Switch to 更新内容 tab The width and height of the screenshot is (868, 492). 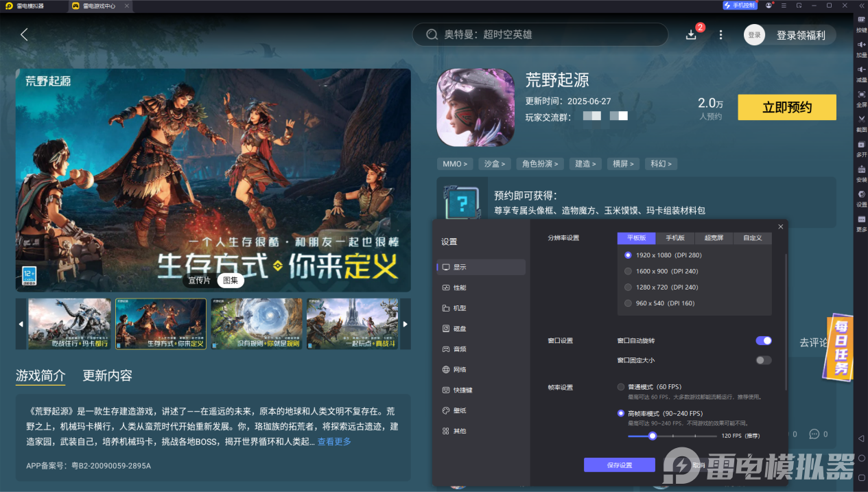pos(108,375)
